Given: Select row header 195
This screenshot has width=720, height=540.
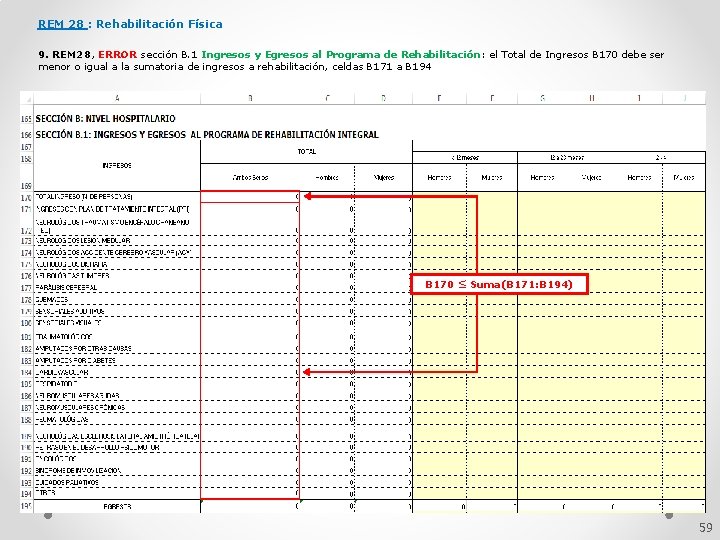Looking at the screenshot, I should coord(27,506).
